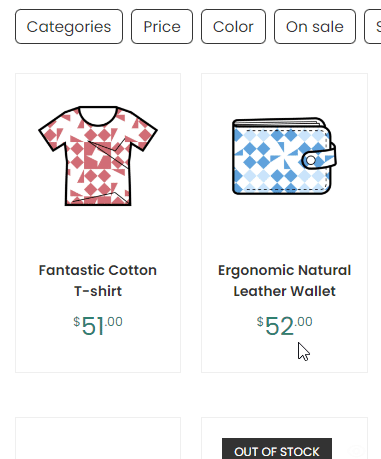Open the blank product card bottom-left
The height and width of the screenshot is (459, 381).
click(98, 438)
